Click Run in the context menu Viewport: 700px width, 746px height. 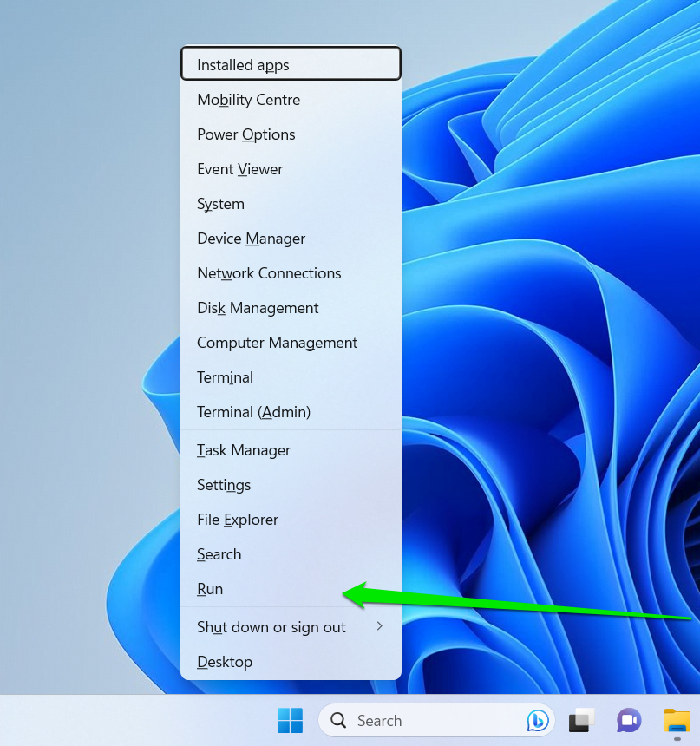(x=210, y=589)
